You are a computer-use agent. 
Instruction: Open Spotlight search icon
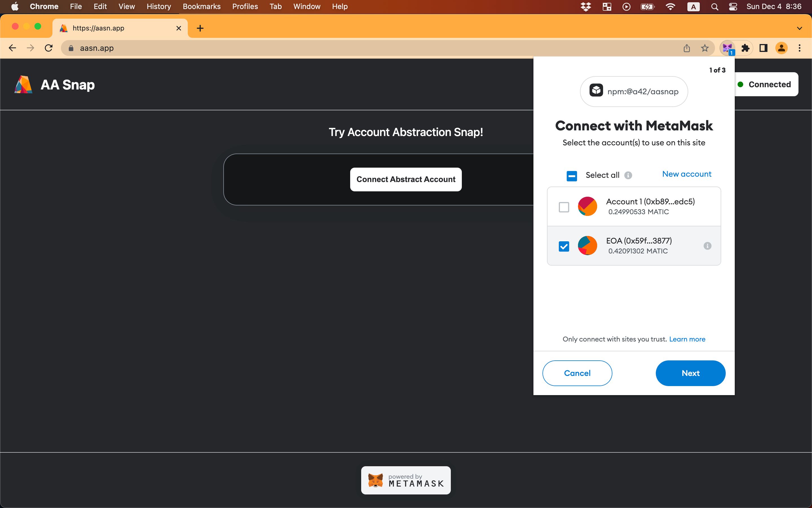click(715, 6)
